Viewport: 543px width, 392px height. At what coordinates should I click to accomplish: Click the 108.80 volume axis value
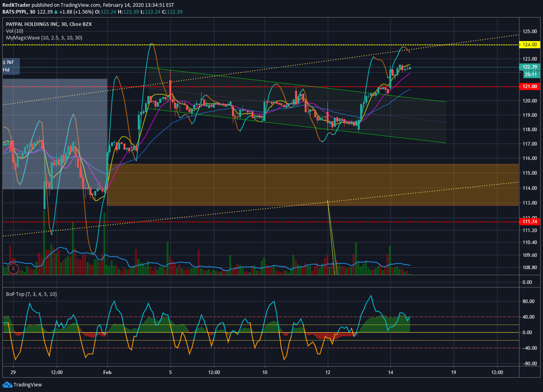pyautogui.click(x=529, y=268)
